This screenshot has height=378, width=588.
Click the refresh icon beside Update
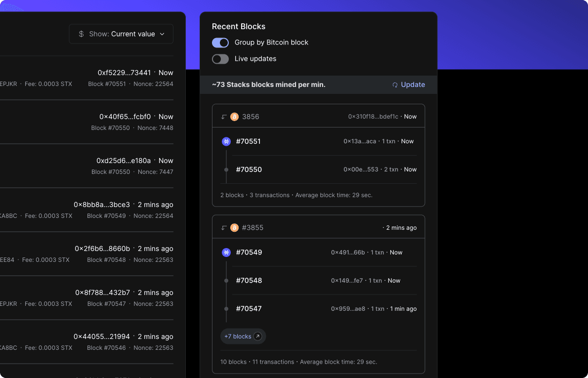(395, 85)
